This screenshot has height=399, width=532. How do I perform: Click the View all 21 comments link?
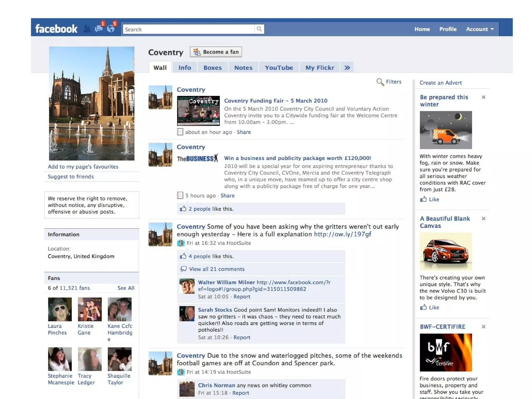click(217, 269)
